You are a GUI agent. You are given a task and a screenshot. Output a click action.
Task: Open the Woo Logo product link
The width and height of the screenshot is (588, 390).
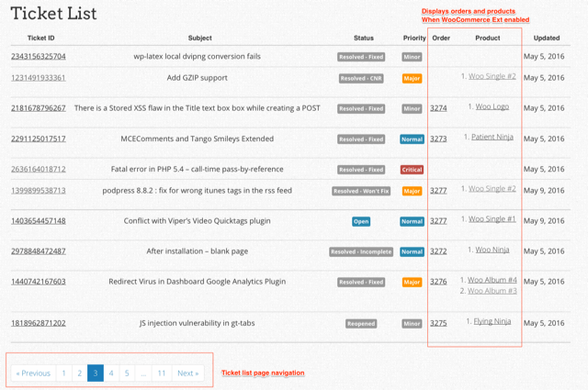click(x=492, y=107)
